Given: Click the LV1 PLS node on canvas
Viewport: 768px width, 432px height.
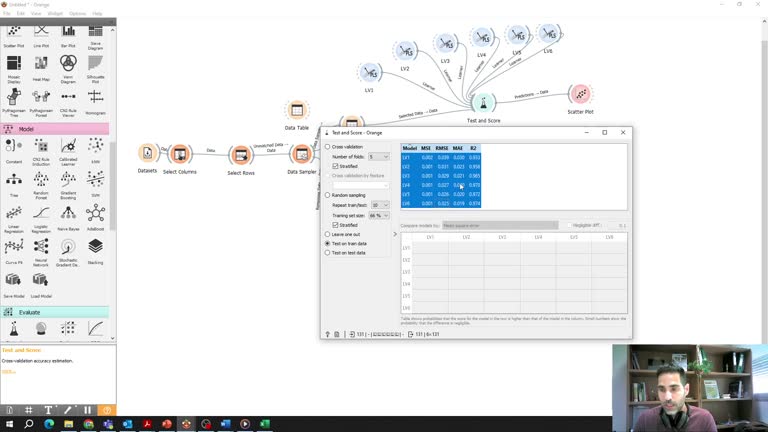Looking at the screenshot, I should (370, 73).
